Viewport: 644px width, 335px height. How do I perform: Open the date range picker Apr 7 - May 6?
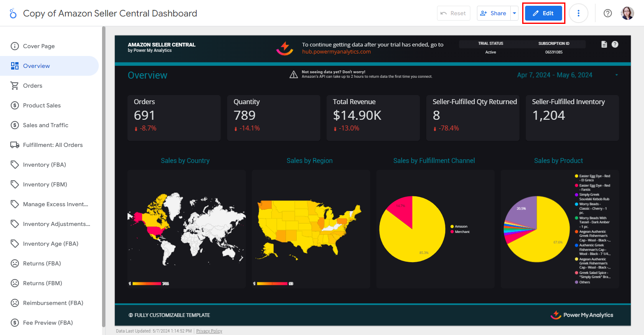pos(554,75)
